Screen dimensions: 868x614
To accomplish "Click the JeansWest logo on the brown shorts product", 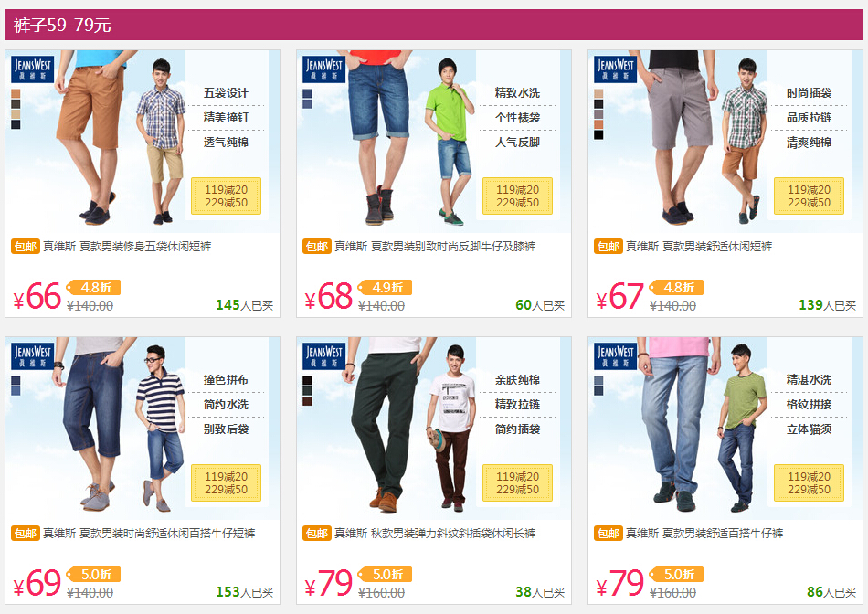I will tap(32, 69).
